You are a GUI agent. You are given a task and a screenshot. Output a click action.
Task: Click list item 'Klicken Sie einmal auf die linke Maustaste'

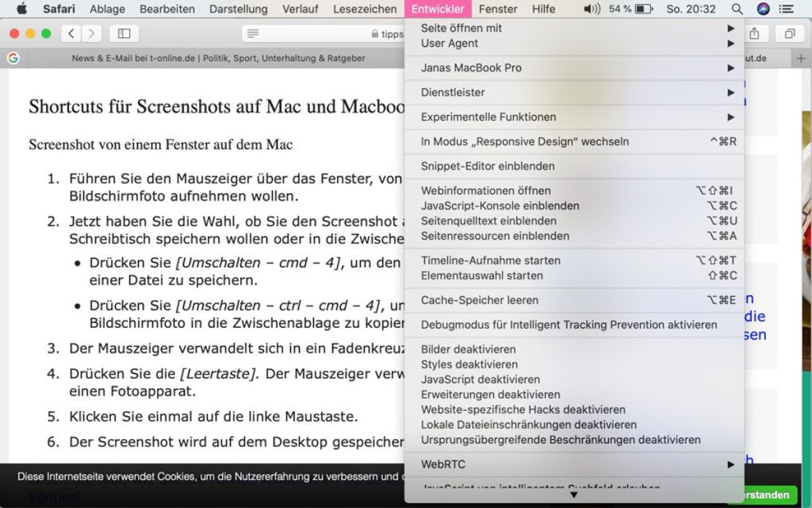click(x=213, y=417)
